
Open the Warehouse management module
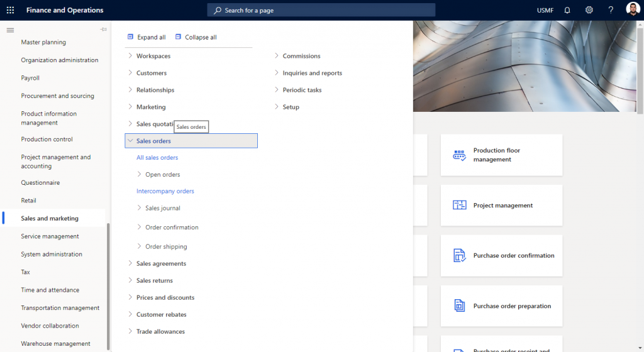pyautogui.click(x=56, y=343)
